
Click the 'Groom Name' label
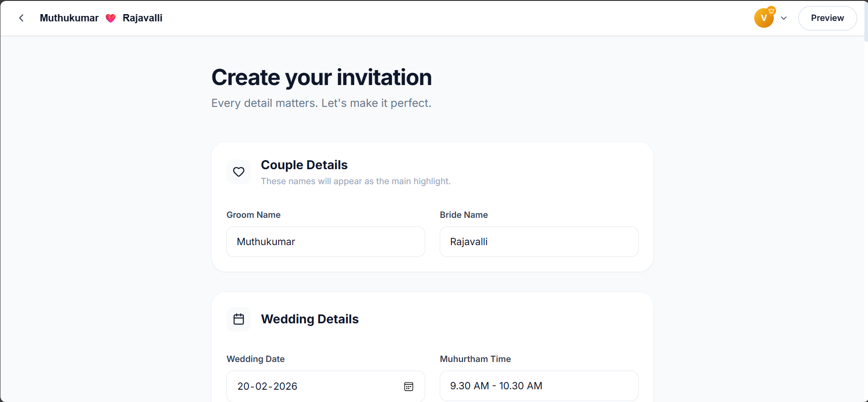point(254,215)
